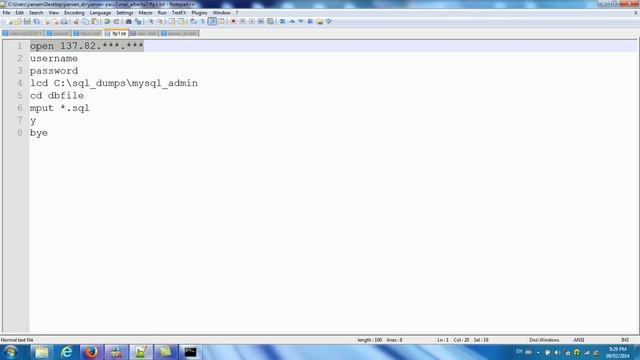Open the File menu
This screenshot has width=640, height=360.
coord(6,13)
